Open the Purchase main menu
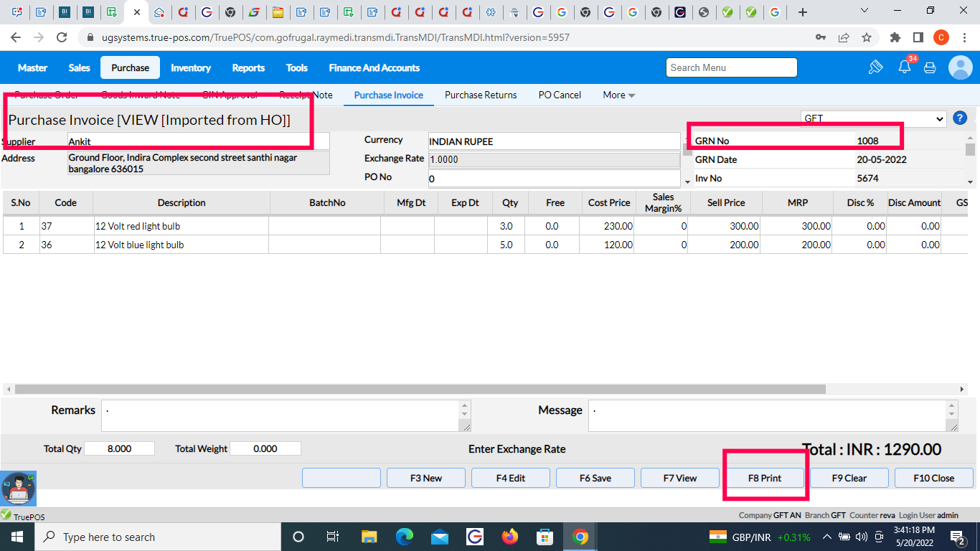This screenshot has height=551, width=980. coord(130,67)
